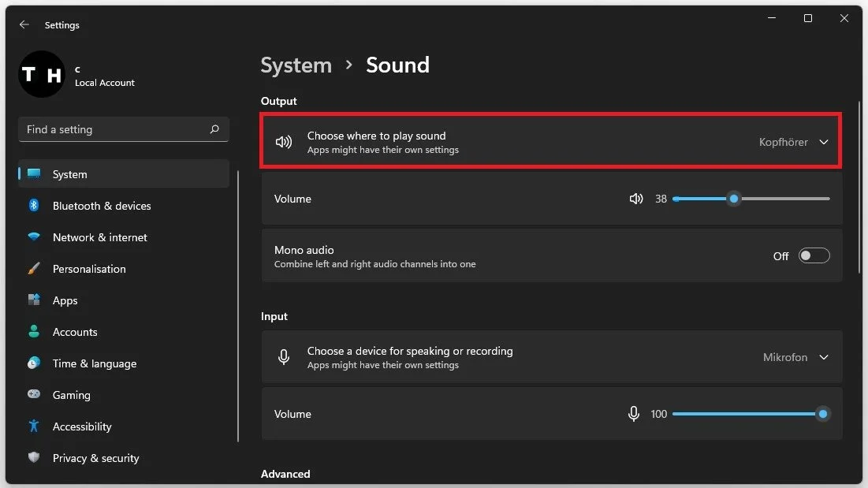Click the Gaming controller icon
Image resolution: width=868 pixels, height=488 pixels.
pyautogui.click(x=34, y=395)
